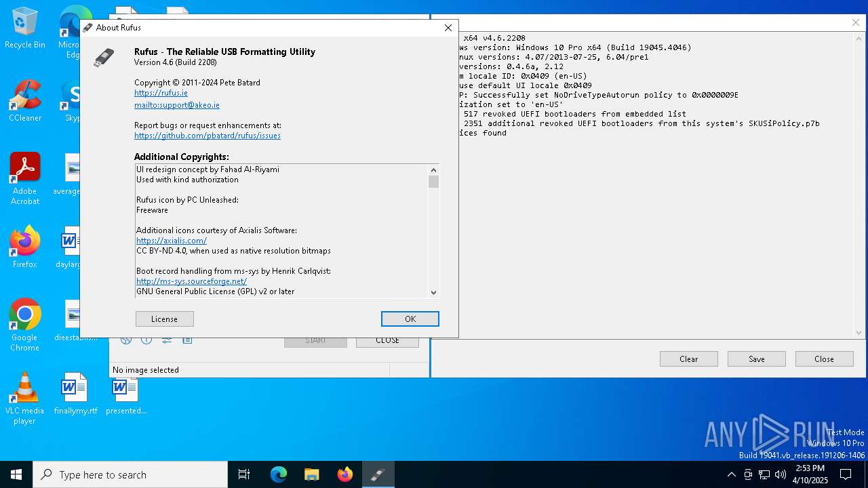Click the CLOSE button in Rufus main window
Image resolution: width=868 pixels, height=488 pixels.
pyautogui.click(x=387, y=341)
